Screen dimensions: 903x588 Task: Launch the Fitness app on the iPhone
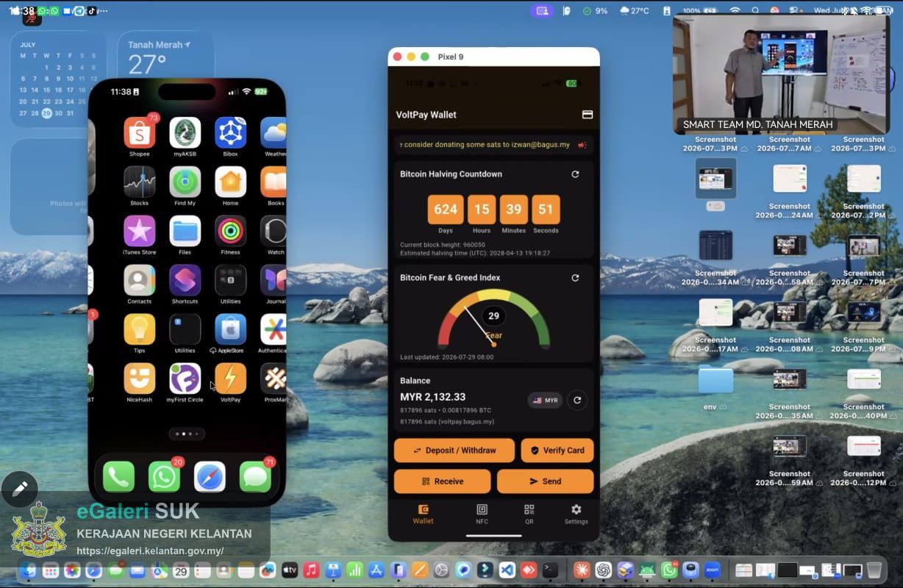(230, 232)
